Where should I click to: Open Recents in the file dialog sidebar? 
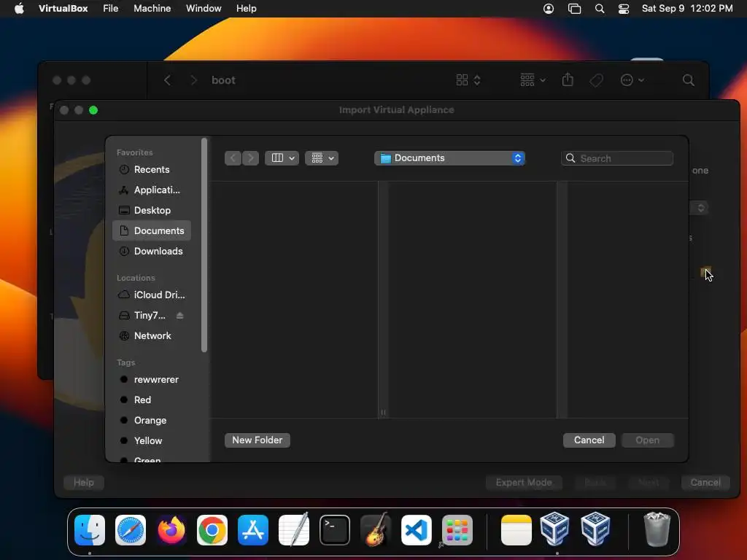(152, 169)
